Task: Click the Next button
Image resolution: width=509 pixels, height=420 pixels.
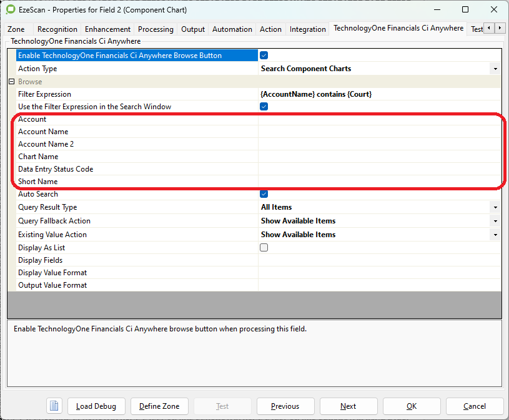Action: point(348,406)
